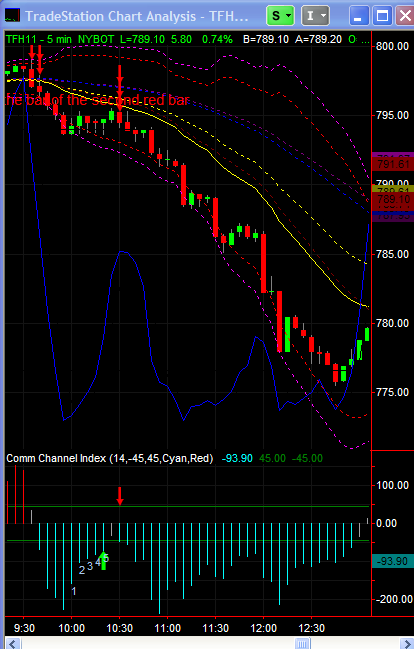The height and width of the screenshot is (649, 414).
Task: Click the NYBOT exchange label
Action: click(96, 39)
